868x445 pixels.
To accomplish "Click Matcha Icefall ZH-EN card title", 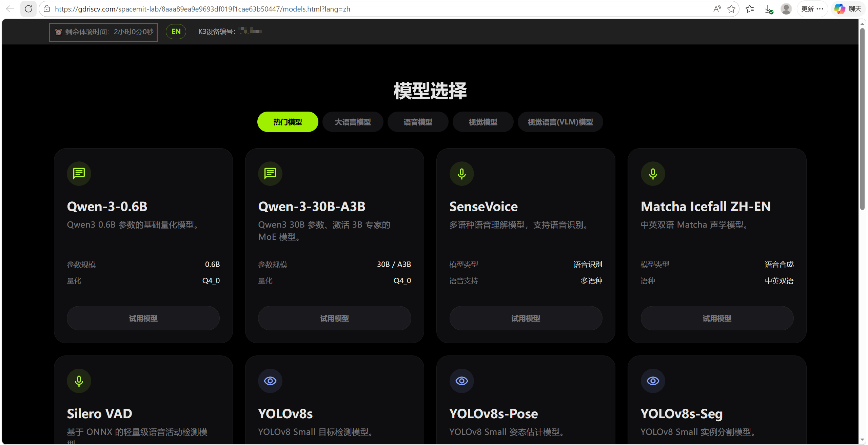I will tap(706, 207).
